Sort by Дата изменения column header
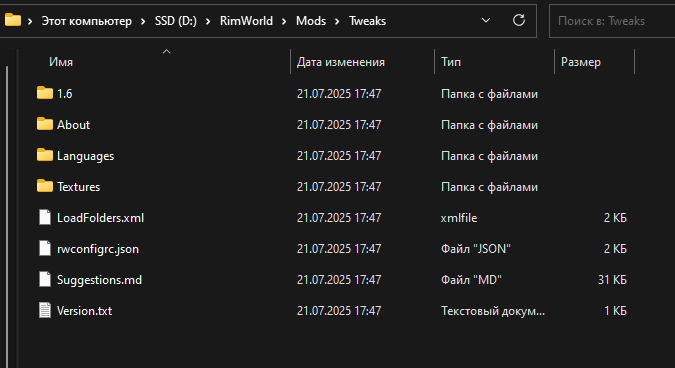This screenshot has height=368, width=675. pos(341,62)
